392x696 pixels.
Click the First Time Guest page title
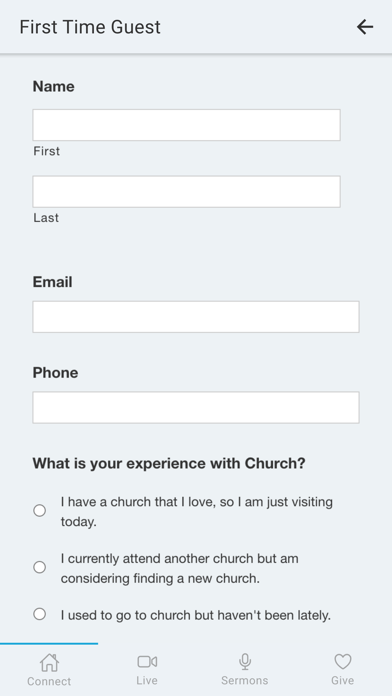pos(90,27)
